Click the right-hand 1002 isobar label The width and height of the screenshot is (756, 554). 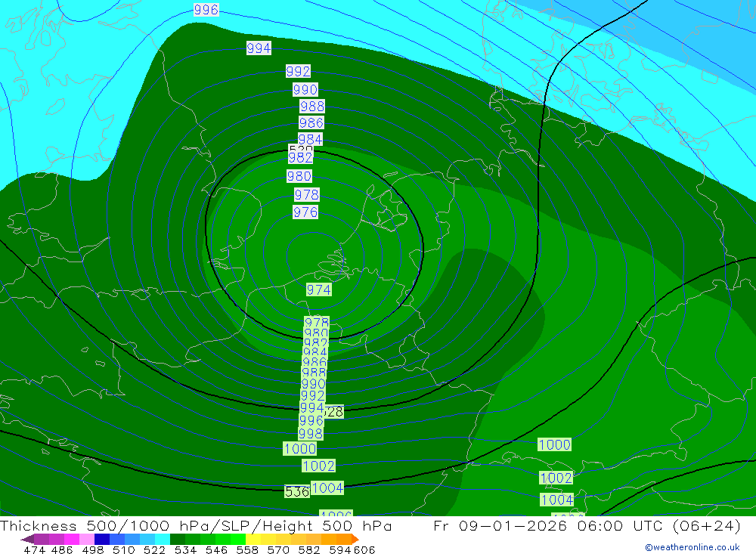(556, 478)
